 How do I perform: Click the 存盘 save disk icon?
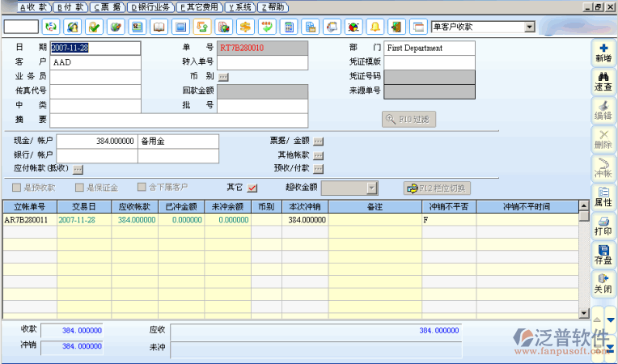(x=603, y=254)
